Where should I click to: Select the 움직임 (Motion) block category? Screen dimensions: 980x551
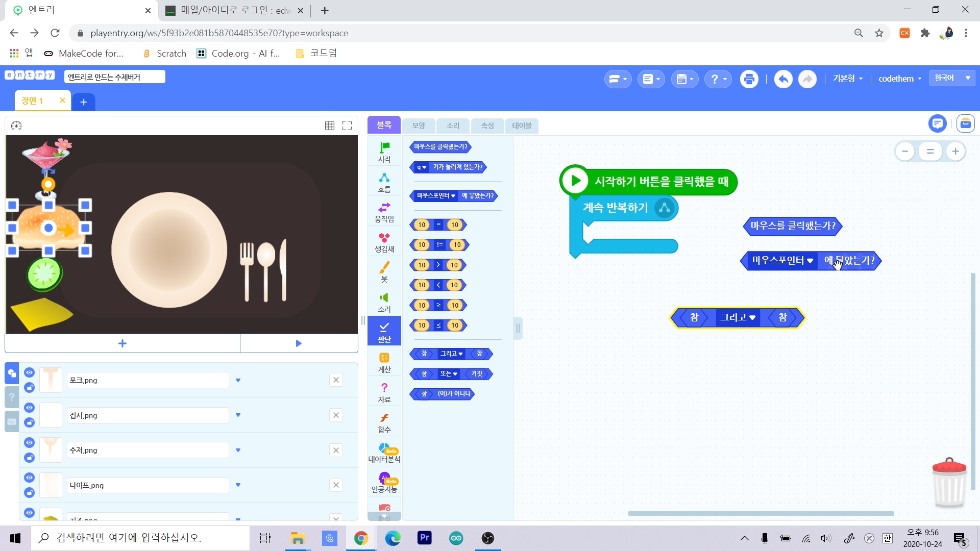[384, 212]
